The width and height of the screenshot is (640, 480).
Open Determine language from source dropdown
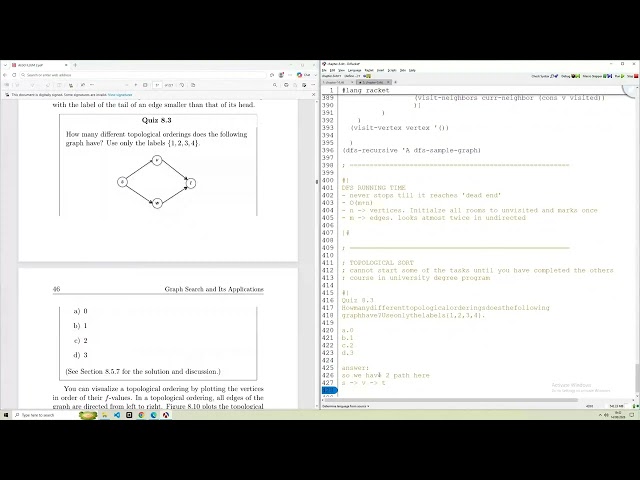(346, 406)
